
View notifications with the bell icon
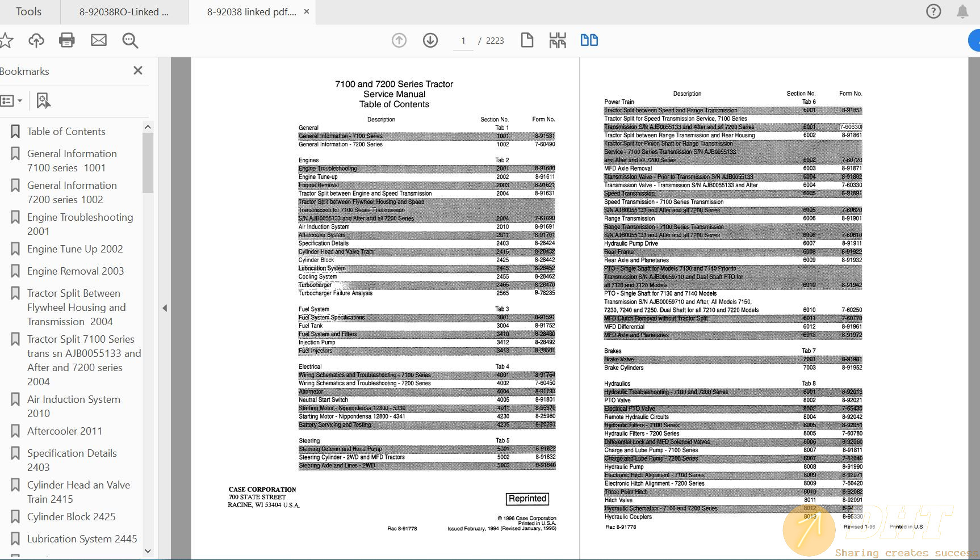962,11
